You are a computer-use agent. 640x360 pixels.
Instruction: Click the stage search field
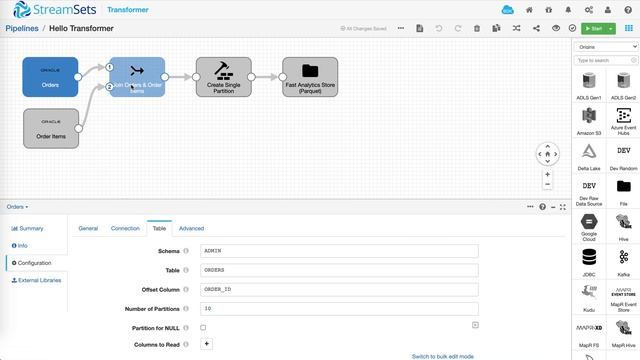click(x=606, y=60)
